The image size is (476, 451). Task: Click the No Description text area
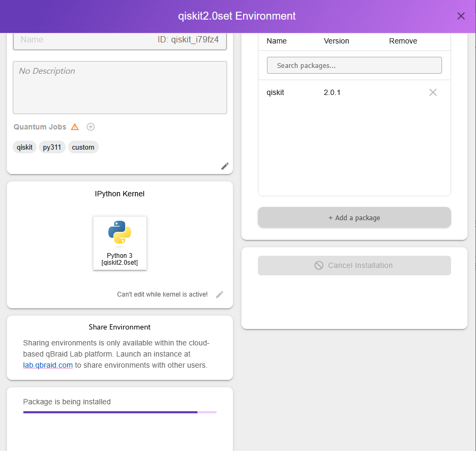(x=120, y=88)
